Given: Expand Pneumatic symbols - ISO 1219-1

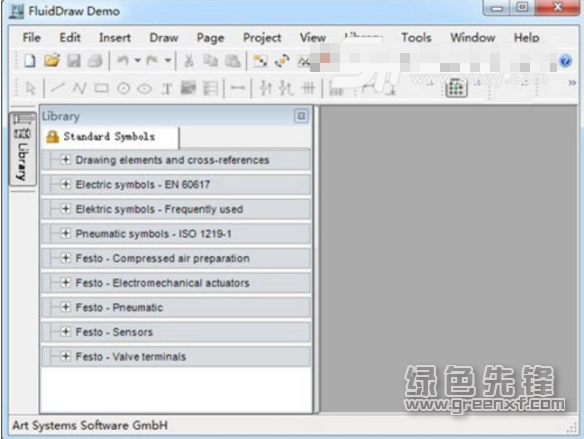Looking at the screenshot, I should pyautogui.click(x=66, y=233).
